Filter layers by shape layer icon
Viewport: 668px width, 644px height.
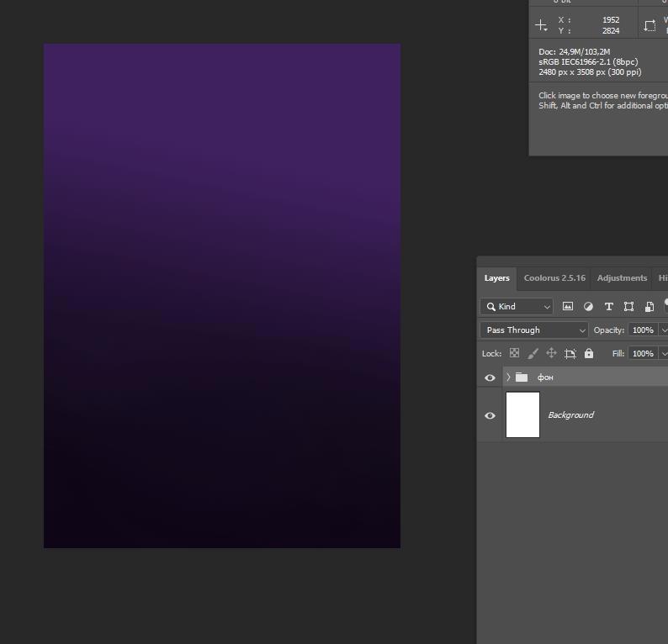point(628,307)
